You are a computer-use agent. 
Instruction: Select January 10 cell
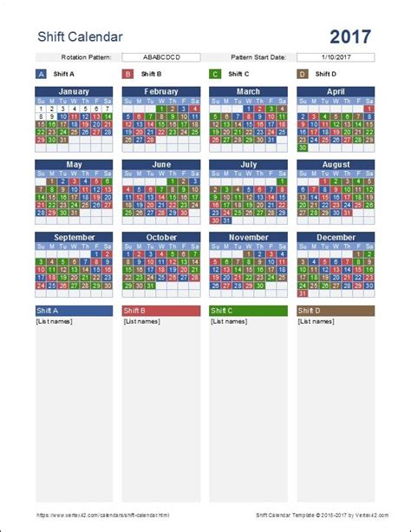click(x=62, y=116)
